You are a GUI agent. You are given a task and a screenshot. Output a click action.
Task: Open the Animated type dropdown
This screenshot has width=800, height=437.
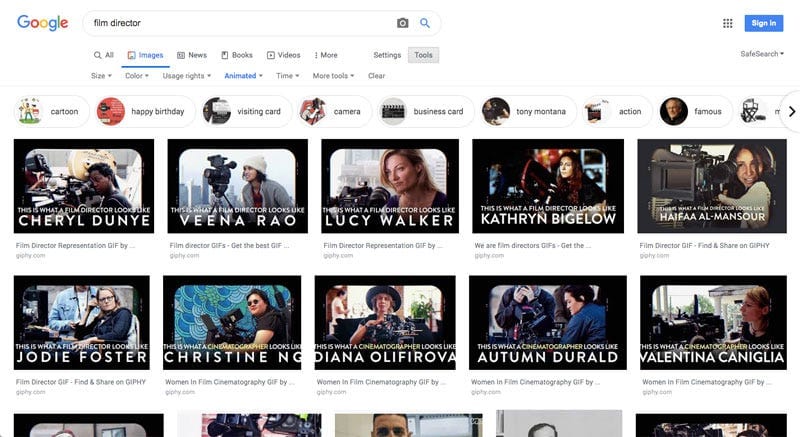point(243,76)
